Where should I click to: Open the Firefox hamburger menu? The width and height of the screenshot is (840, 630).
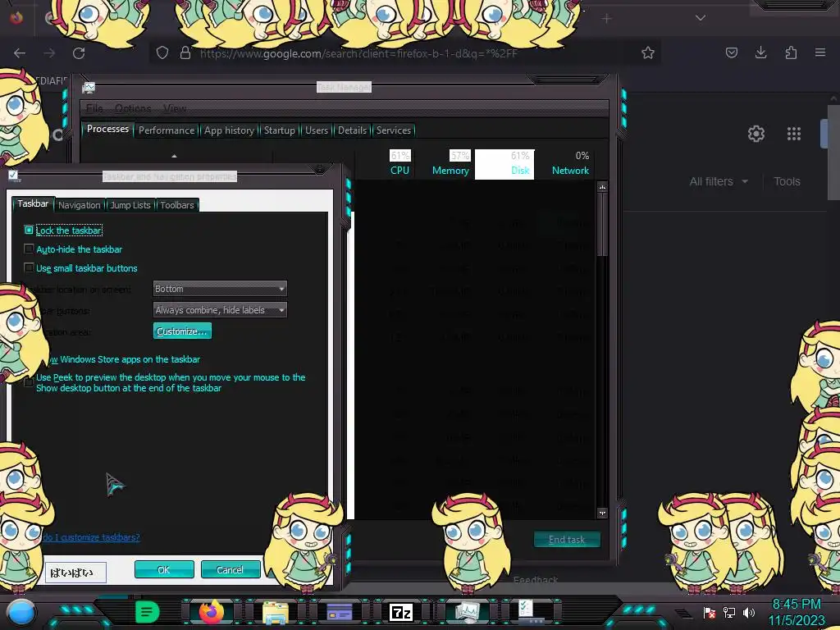pyautogui.click(x=820, y=52)
